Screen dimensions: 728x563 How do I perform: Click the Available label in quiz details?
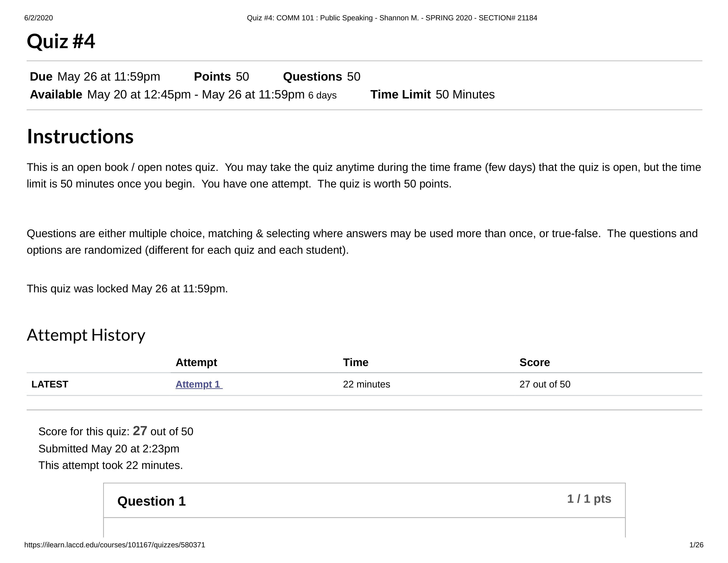coord(56,94)
